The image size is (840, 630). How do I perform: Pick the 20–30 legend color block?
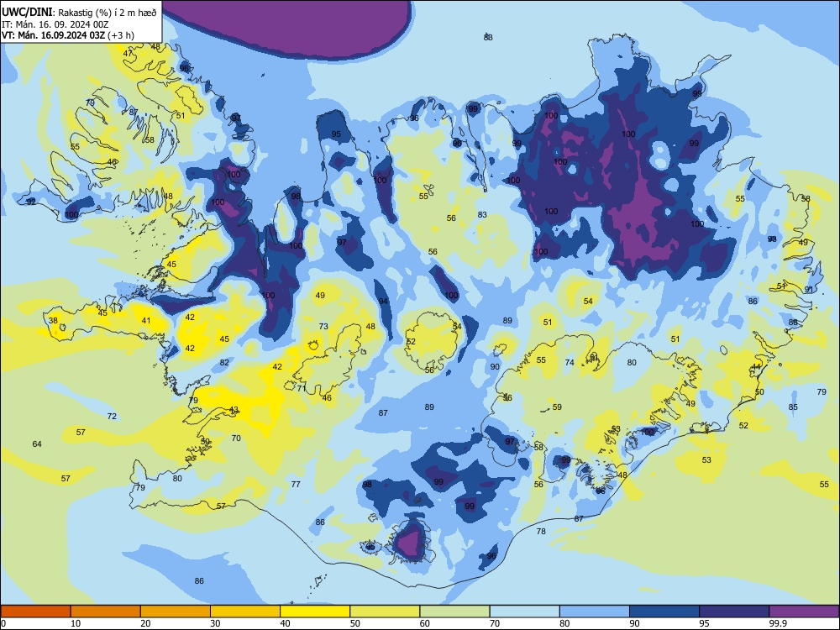tap(176, 612)
